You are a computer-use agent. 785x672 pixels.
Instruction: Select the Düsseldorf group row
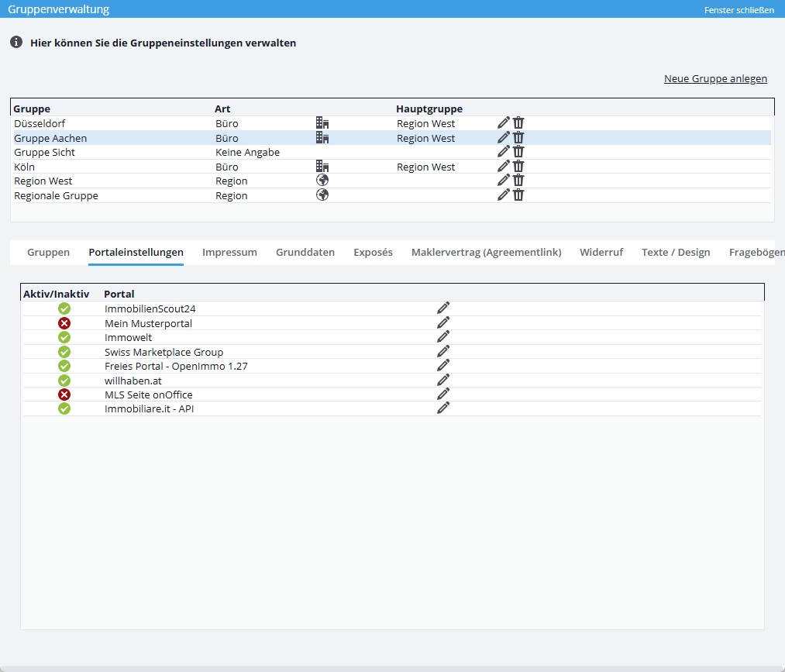(x=392, y=123)
